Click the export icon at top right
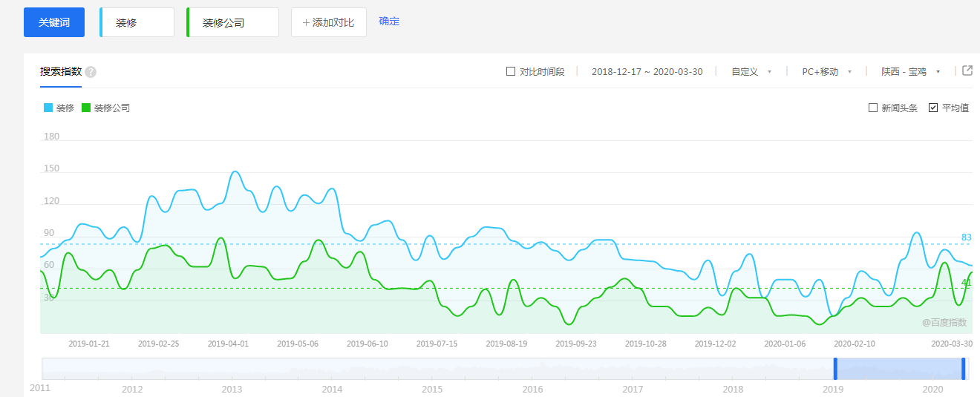 [x=967, y=70]
